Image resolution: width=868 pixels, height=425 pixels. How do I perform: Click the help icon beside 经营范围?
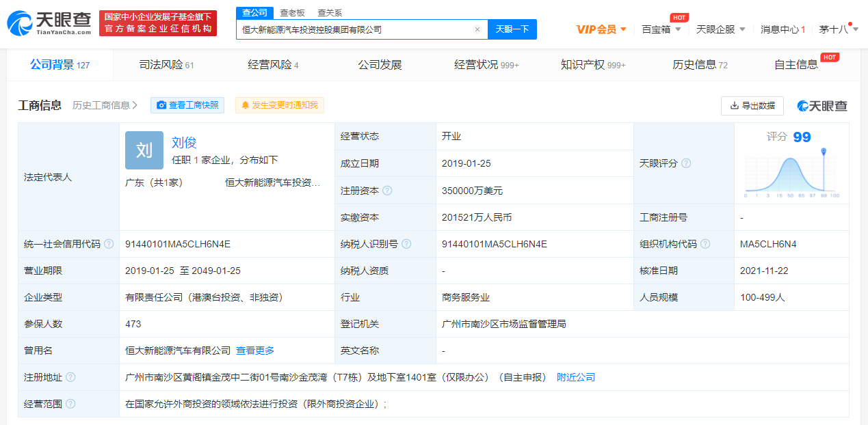click(x=70, y=404)
